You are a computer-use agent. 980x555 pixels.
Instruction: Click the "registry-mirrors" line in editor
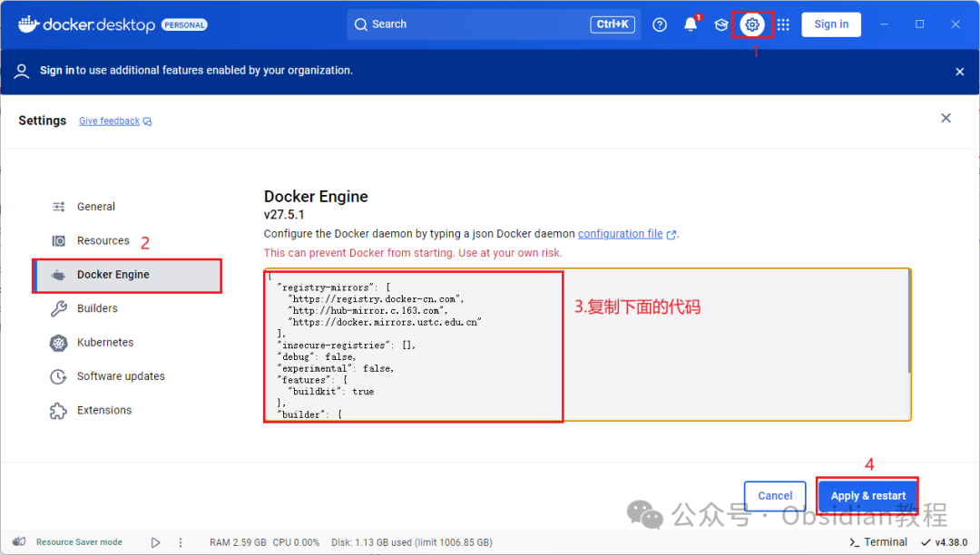334,287
